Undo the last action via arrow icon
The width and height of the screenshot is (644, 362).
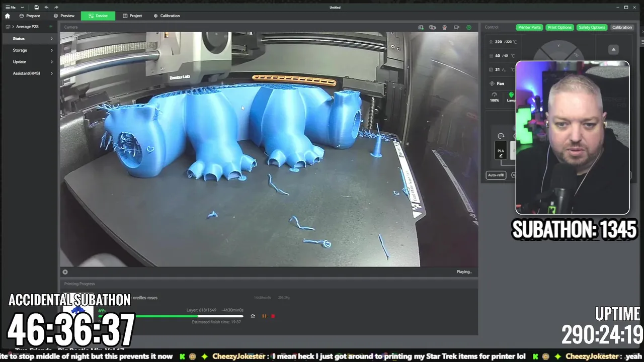tap(46, 7)
